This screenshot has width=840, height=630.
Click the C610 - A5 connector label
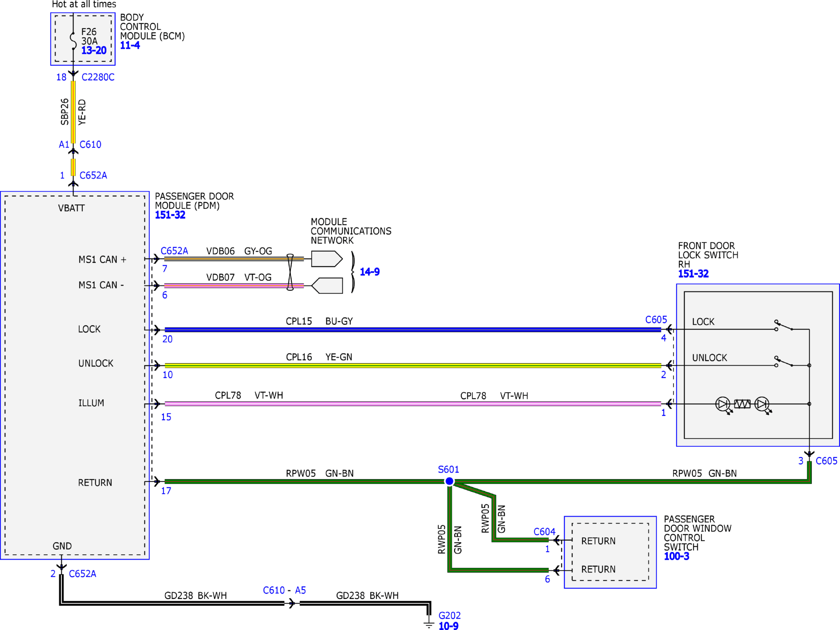[284, 590]
